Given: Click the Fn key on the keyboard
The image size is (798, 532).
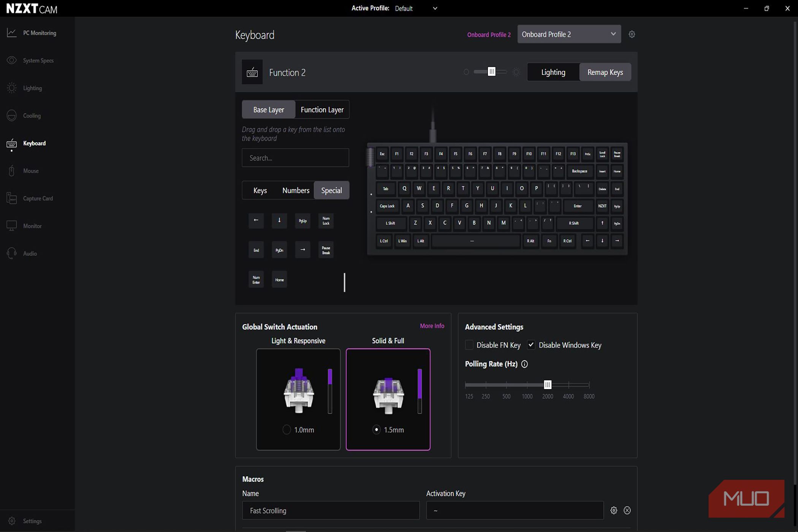Looking at the screenshot, I should 549,241.
